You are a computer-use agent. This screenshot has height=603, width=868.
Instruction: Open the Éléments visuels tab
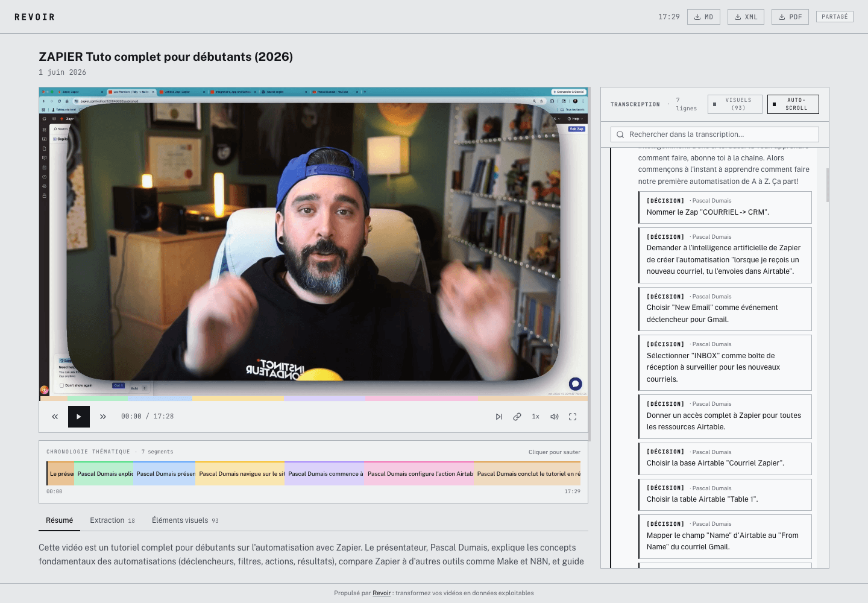185,520
